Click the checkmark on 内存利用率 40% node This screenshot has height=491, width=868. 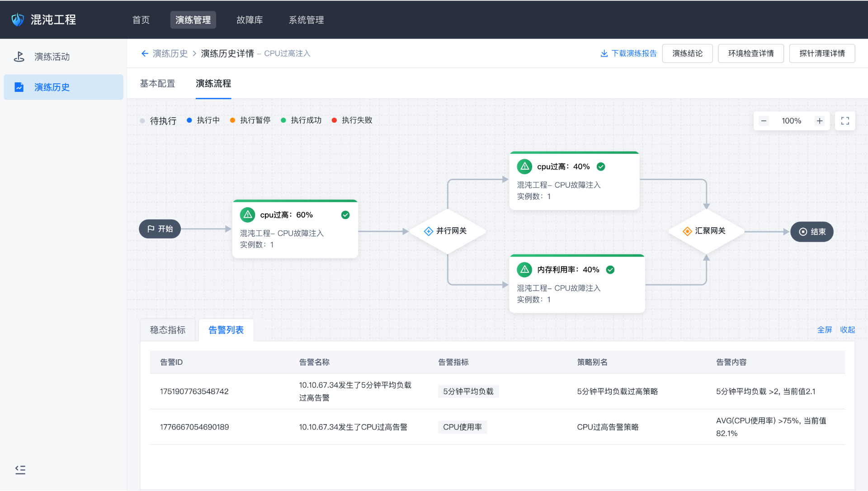pyautogui.click(x=610, y=269)
